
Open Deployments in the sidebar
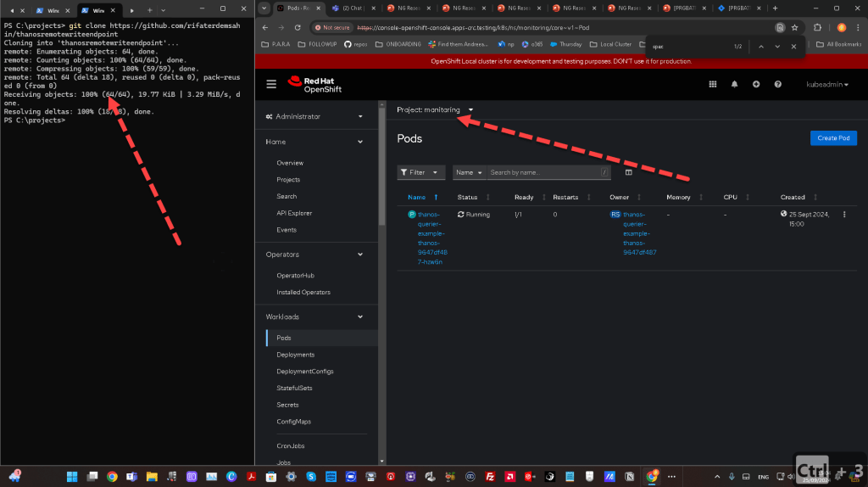tap(295, 355)
